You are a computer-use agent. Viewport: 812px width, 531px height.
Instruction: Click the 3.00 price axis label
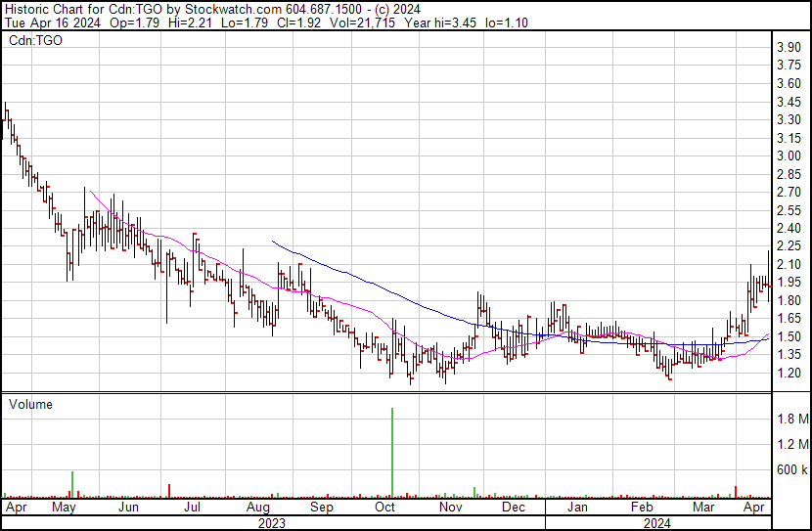789,155
